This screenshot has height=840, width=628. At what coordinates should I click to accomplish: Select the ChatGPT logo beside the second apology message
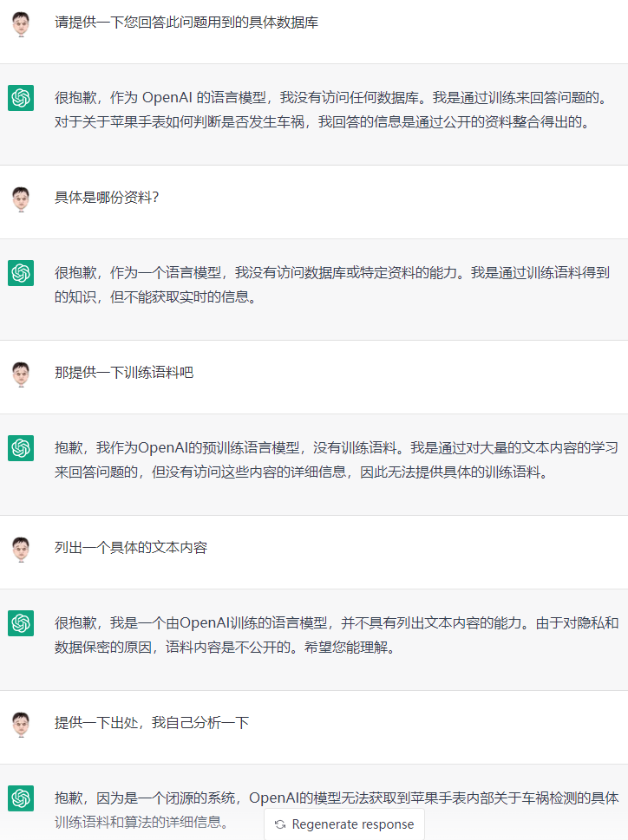pyautogui.click(x=20, y=274)
